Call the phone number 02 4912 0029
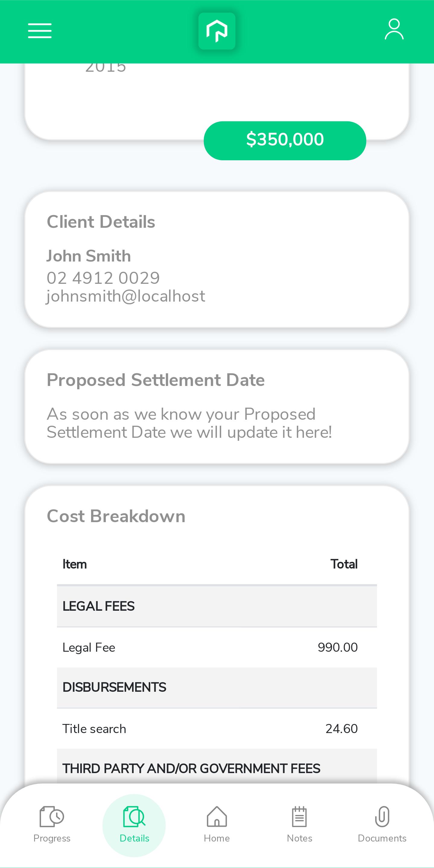This screenshot has width=434, height=868. pyautogui.click(x=103, y=278)
